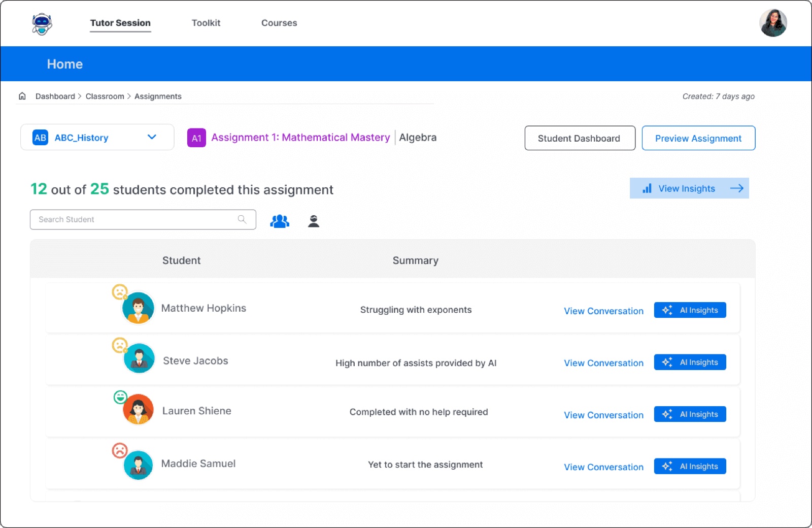Expand the ABC_History class dropdown
The width and height of the screenshot is (812, 528).
[x=97, y=137]
